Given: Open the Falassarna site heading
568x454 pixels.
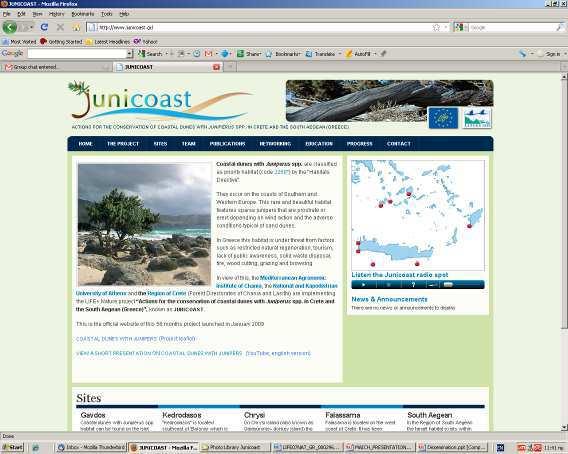Looking at the screenshot, I should coord(343,415).
